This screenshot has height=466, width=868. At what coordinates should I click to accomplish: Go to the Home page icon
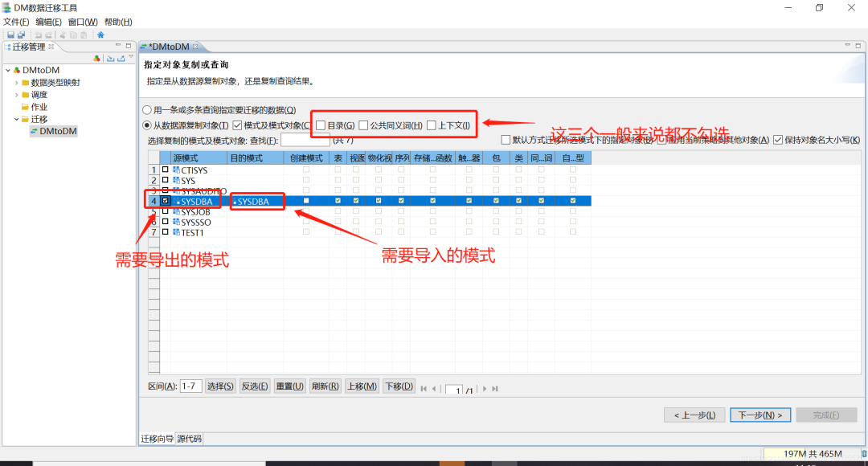pyautogui.click(x=100, y=35)
